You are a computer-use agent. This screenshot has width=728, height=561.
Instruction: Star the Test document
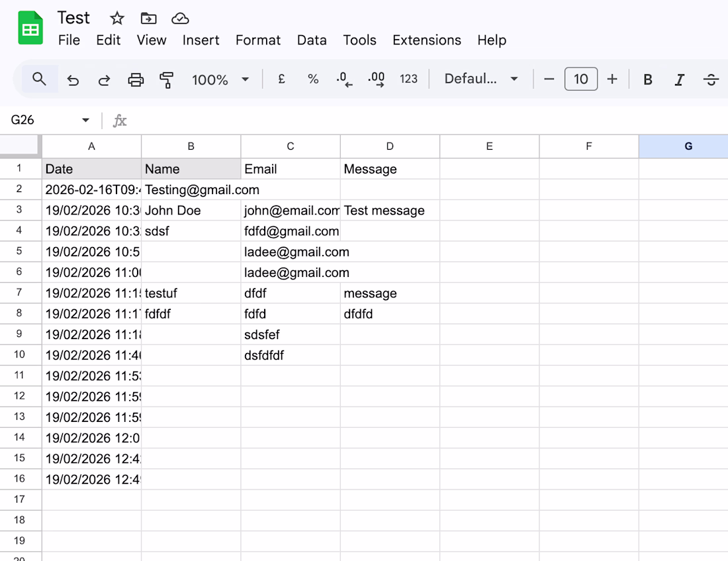[117, 19]
